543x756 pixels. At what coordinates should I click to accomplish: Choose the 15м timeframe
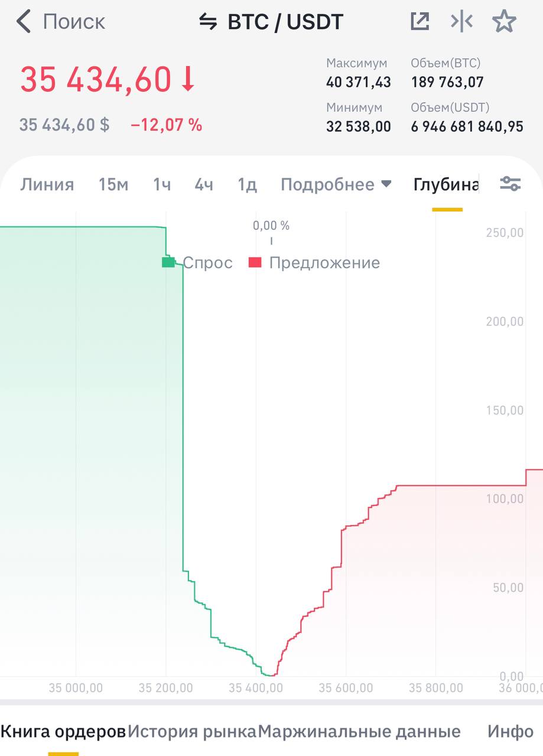(113, 184)
